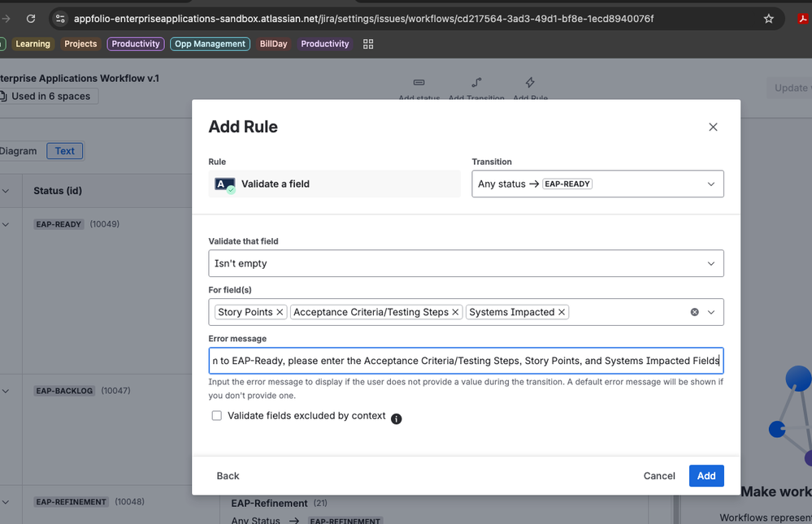Image resolution: width=812 pixels, height=524 pixels.
Task: Enable Validate fields excluded by context
Action: [x=216, y=415]
